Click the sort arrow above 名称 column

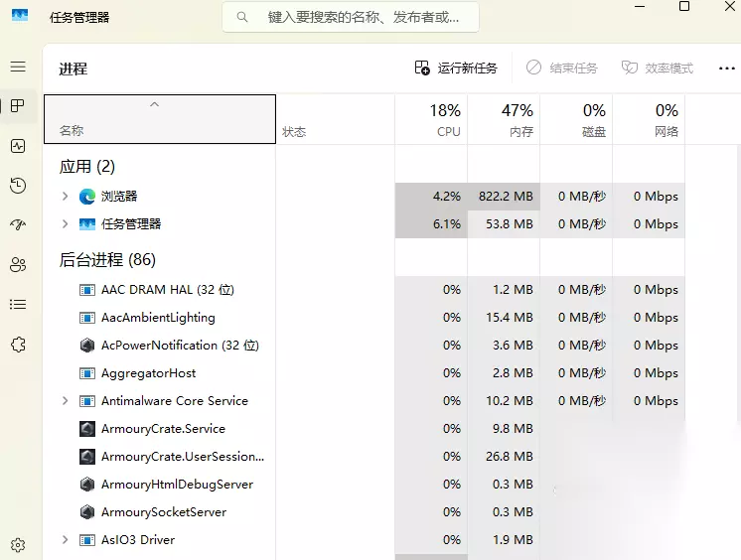tap(155, 104)
